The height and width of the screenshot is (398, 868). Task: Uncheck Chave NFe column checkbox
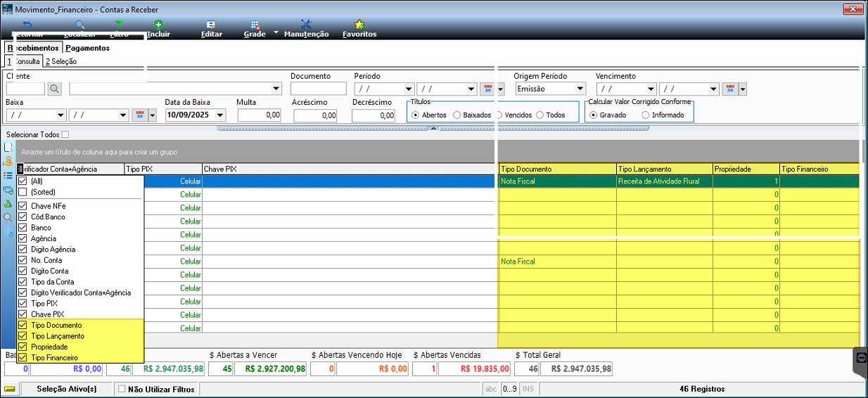23,206
